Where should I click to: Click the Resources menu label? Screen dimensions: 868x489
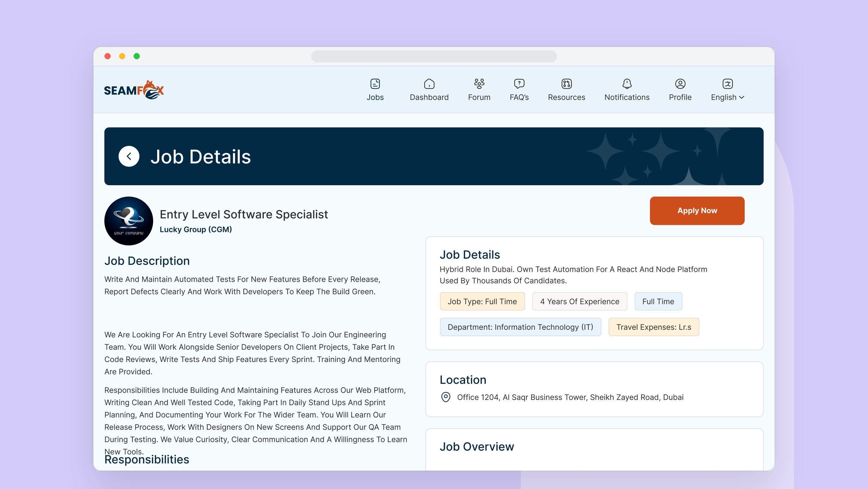coord(566,97)
